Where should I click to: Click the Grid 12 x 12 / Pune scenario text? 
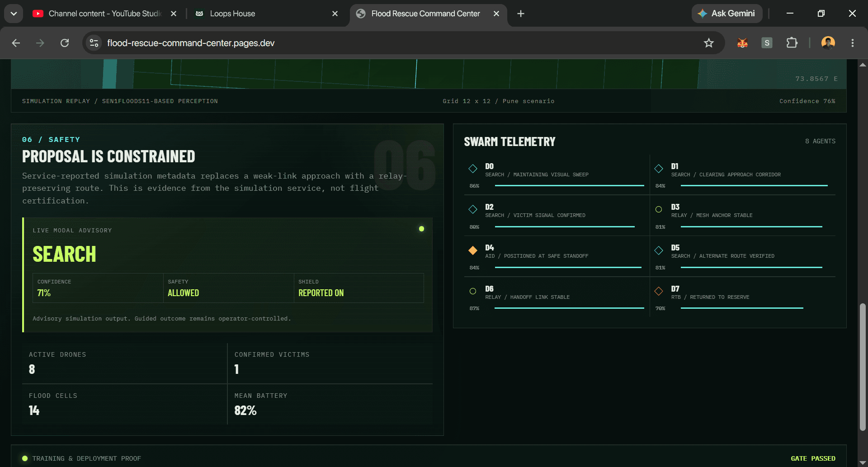click(498, 101)
